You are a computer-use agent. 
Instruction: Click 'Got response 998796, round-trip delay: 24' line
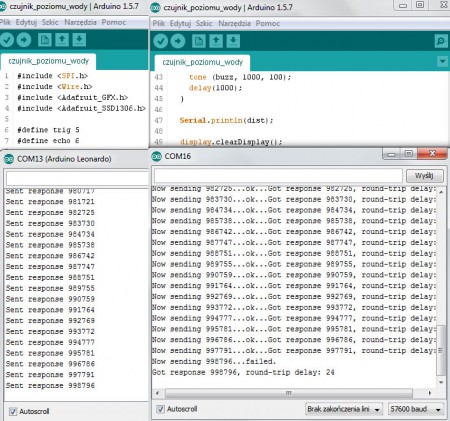243,372
